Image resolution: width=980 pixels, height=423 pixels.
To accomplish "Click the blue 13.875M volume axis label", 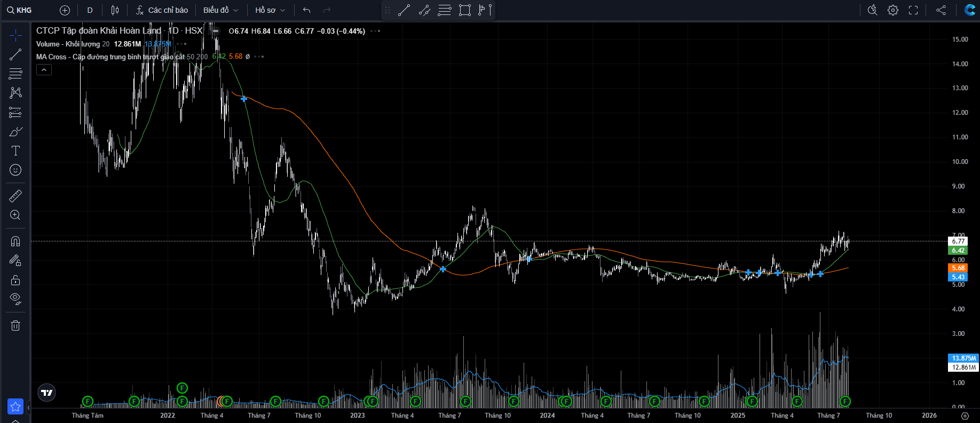I will 964,358.
